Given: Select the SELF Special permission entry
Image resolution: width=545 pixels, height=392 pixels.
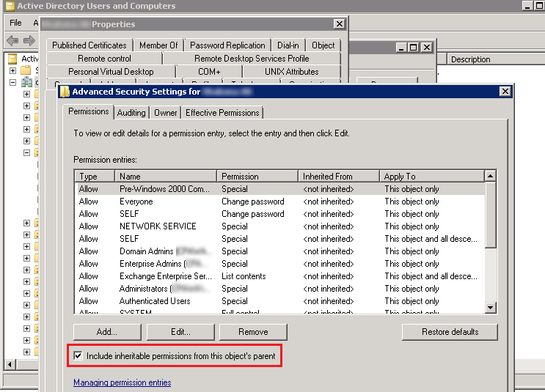Looking at the screenshot, I should coord(279,239).
